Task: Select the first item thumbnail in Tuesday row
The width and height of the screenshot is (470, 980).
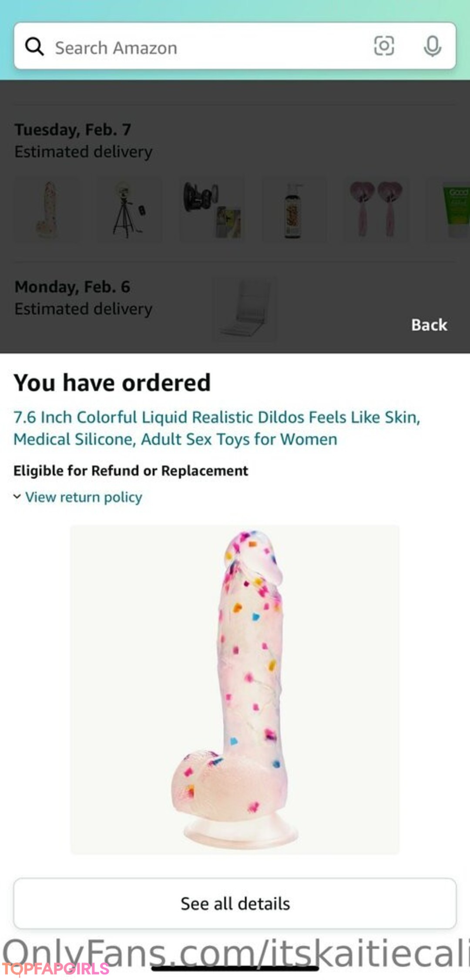Action: [x=47, y=210]
